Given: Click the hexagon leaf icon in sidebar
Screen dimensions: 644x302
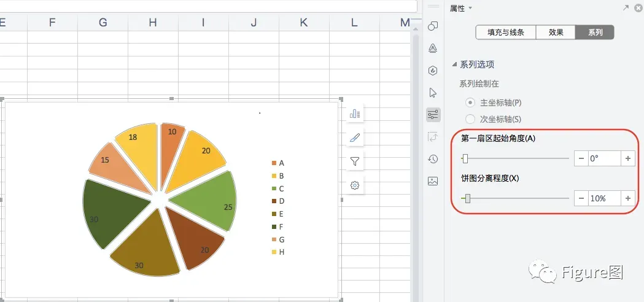Looking at the screenshot, I should tap(432, 71).
